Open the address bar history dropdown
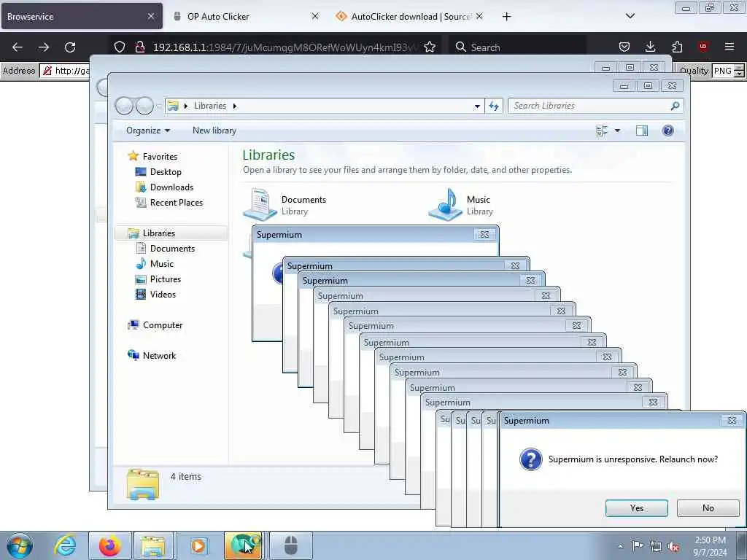The width and height of the screenshot is (747, 560). (x=477, y=106)
